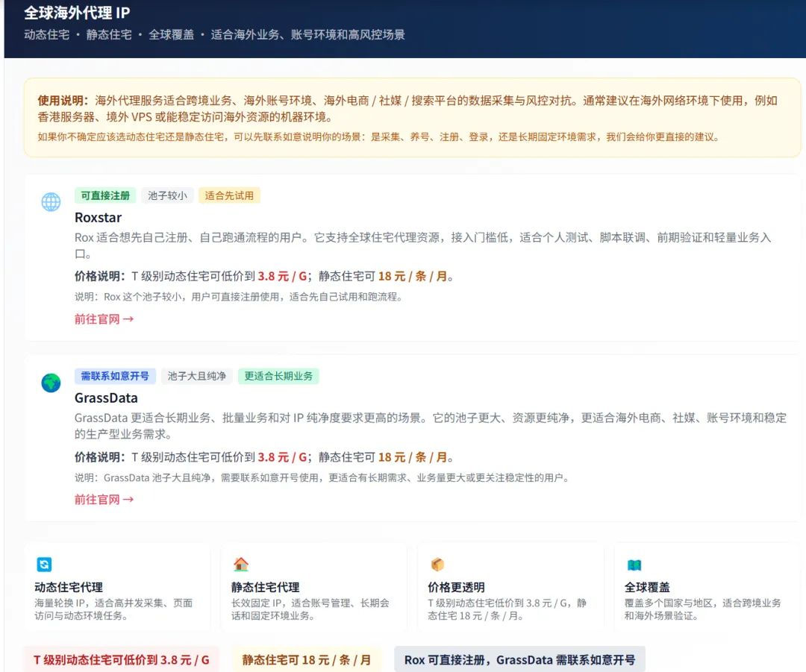Click the yellow badge 静态住宅可 18 元 / 条 / 月
Image resolution: width=806 pixels, height=672 pixels.
click(x=307, y=659)
